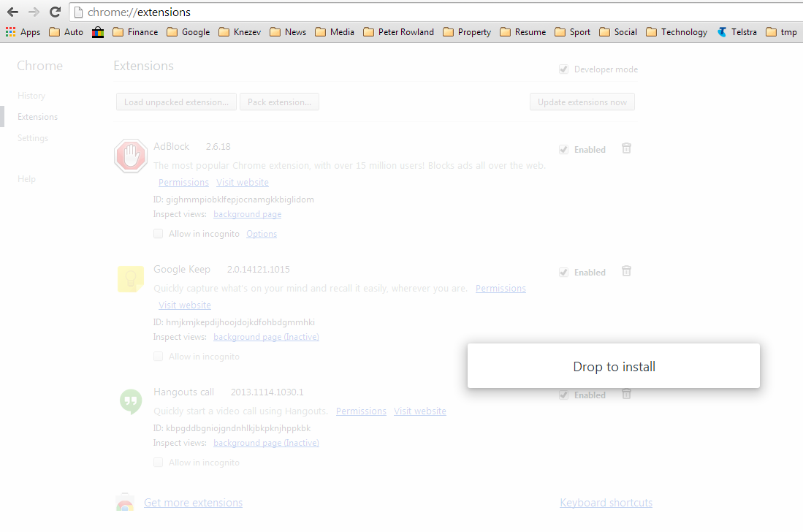Viewport: 803px width, 532px height.
Task: Open Google Keep Permissions link
Action: tap(501, 288)
